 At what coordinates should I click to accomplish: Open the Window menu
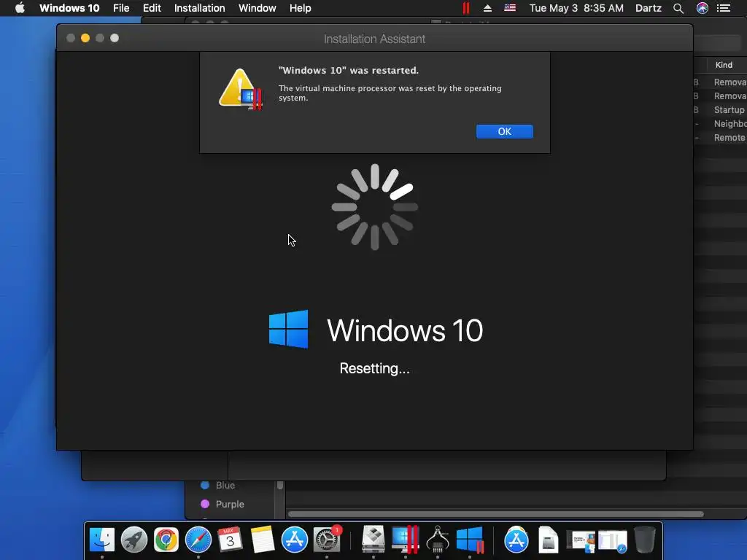(258, 8)
